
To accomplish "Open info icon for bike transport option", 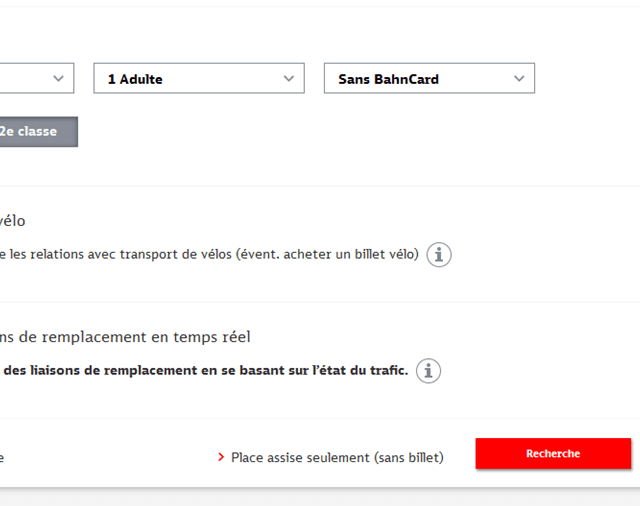I will coord(439,255).
